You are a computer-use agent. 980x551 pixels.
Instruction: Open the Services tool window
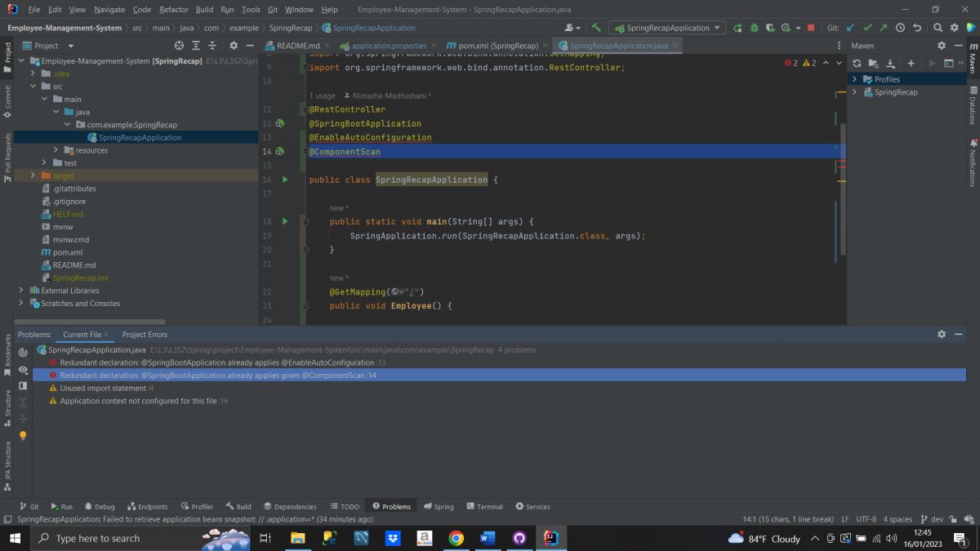[533, 506]
